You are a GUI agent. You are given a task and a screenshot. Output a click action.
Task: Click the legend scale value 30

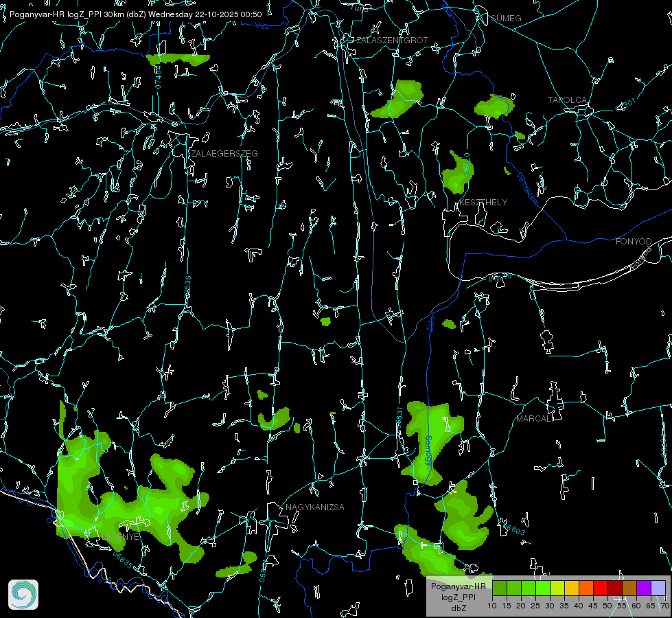click(x=550, y=606)
